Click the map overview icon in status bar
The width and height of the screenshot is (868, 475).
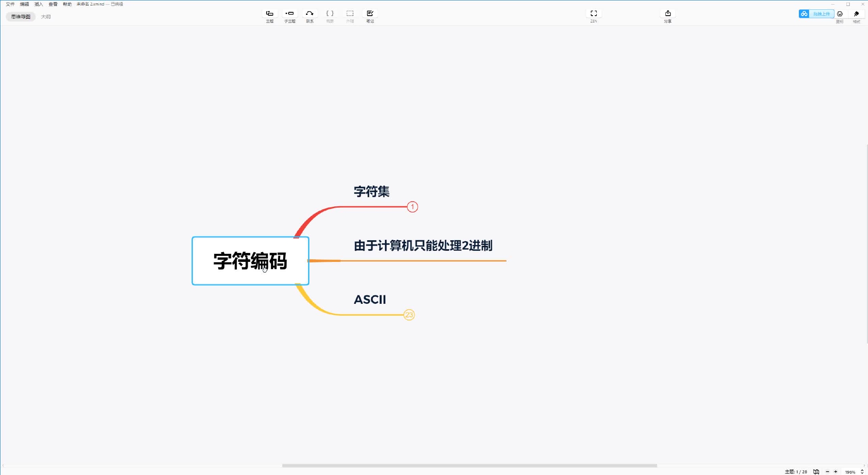click(816, 472)
